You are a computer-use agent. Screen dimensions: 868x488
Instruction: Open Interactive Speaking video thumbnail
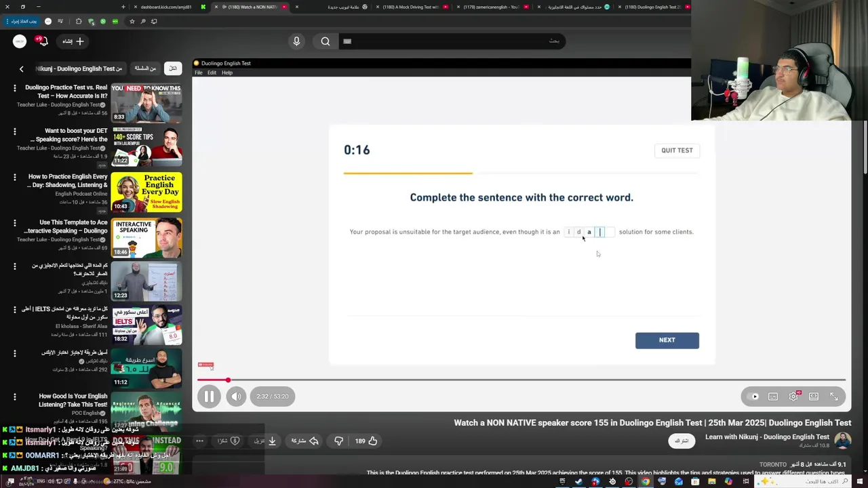point(146,238)
